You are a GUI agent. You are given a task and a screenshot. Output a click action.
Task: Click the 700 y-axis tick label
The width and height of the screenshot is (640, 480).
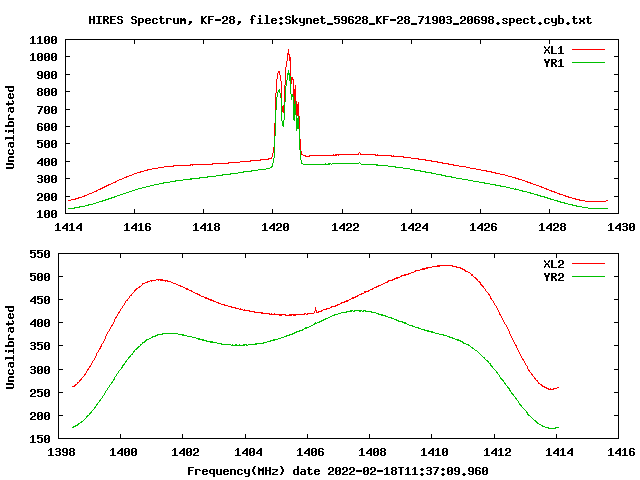click(x=47, y=110)
